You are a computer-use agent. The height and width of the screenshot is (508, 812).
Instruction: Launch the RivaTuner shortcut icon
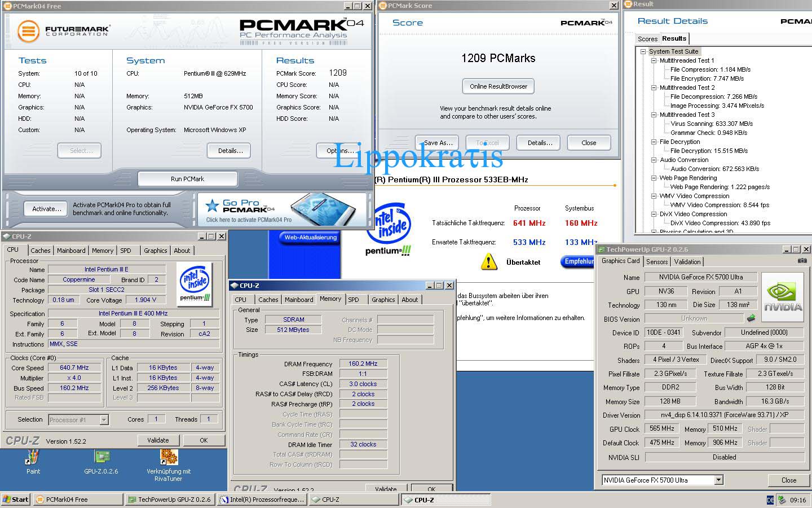click(169, 457)
